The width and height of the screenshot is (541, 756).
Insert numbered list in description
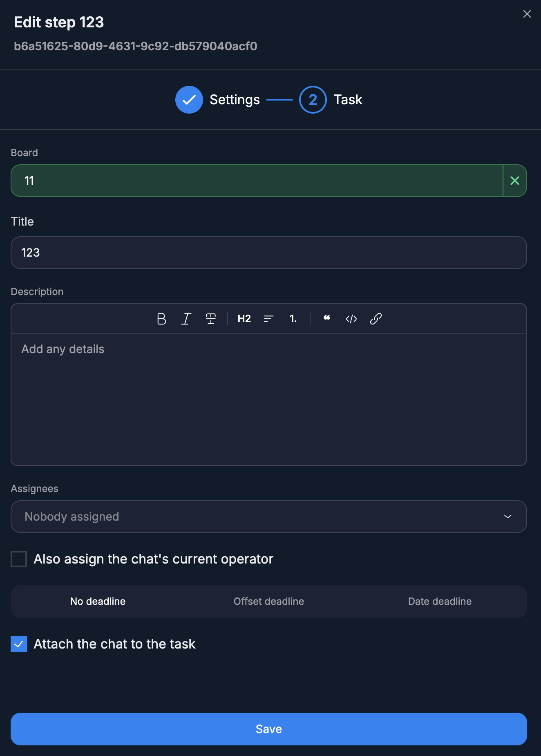tap(293, 319)
